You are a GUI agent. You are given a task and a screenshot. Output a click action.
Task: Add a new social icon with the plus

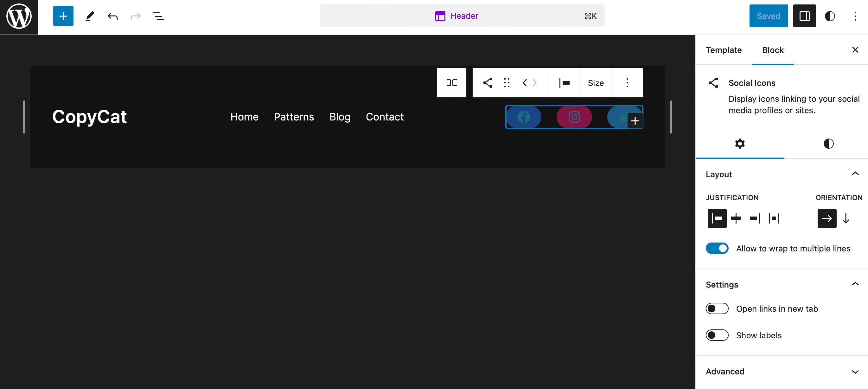pos(635,121)
